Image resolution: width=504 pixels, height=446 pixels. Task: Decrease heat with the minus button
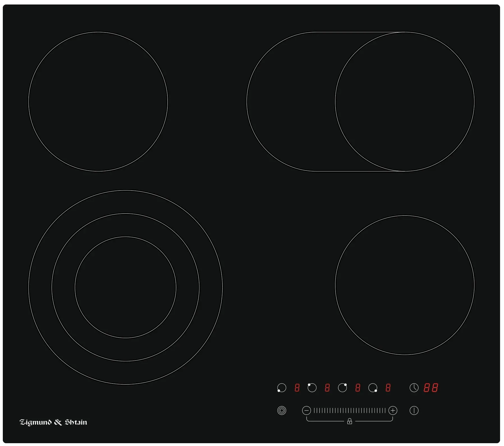tap(306, 411)
